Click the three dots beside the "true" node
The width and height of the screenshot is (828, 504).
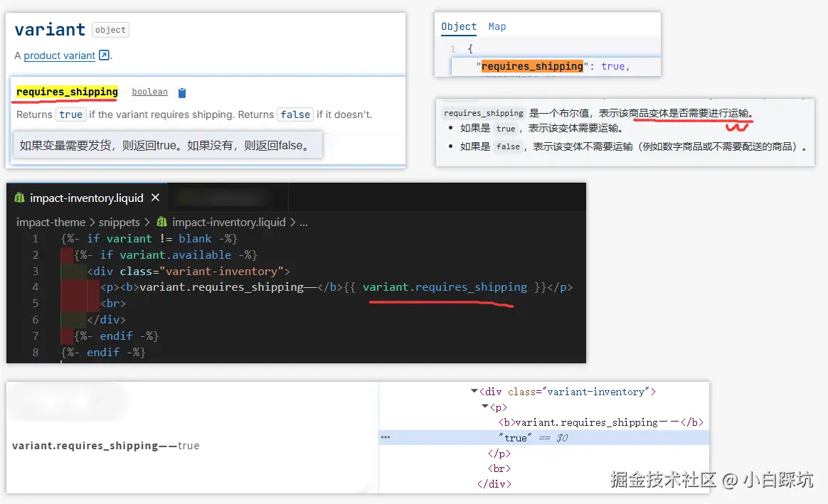point(386,437)
